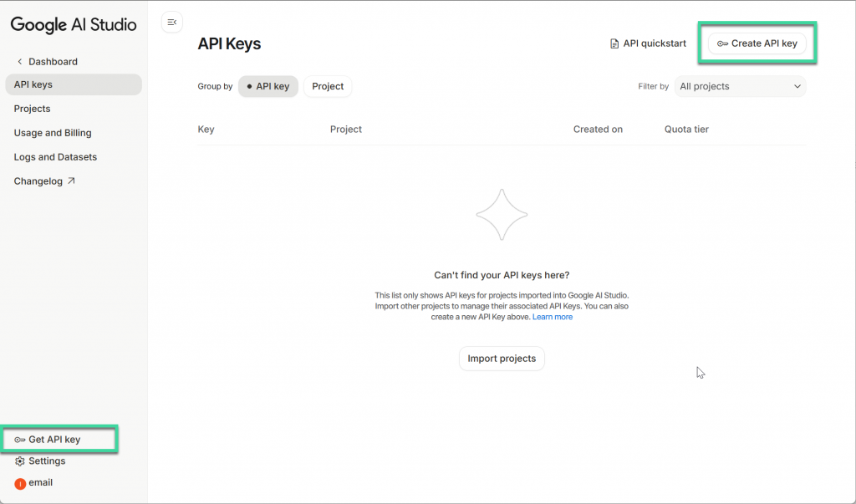The width and height of the screenshot is (856, 504).
Task: Group the list by API key
Action: [268, 86]
